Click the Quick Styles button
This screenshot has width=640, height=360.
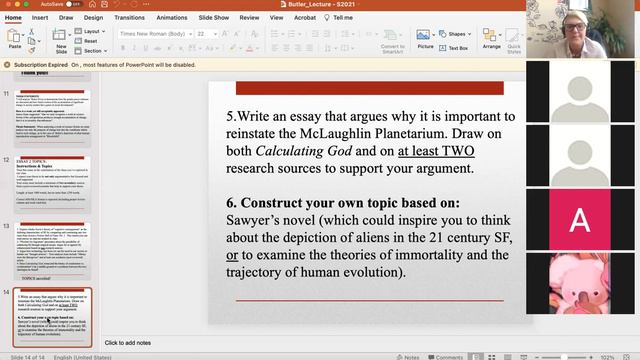click(x=513, y=41)
